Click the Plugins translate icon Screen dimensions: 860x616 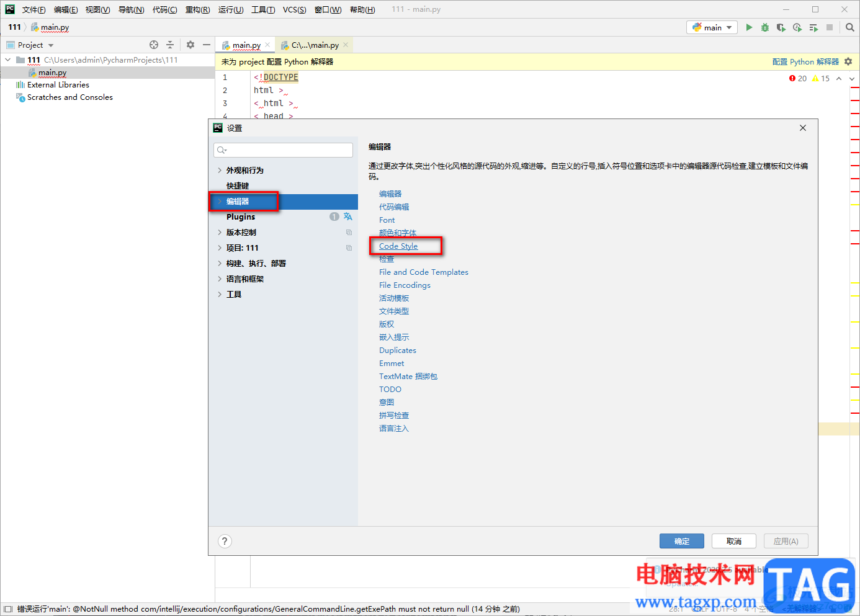[347, 216]
